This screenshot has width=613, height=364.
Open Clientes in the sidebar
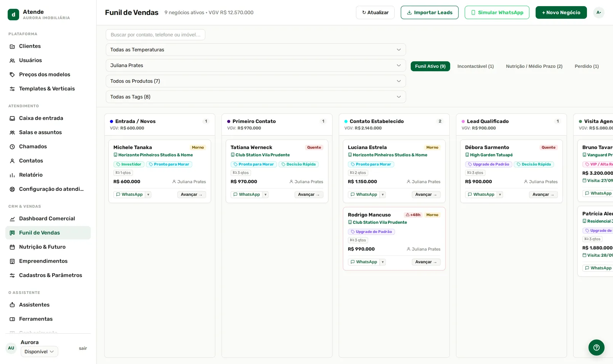pos(48,46)
